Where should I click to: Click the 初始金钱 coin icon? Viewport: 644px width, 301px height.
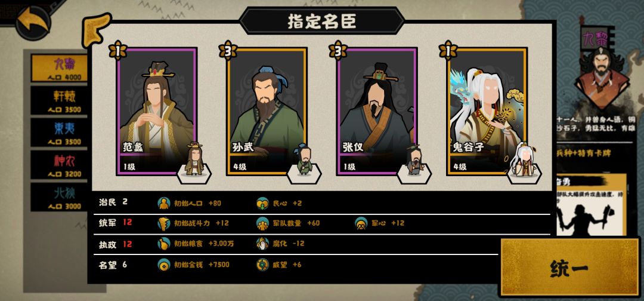[164, 265]
